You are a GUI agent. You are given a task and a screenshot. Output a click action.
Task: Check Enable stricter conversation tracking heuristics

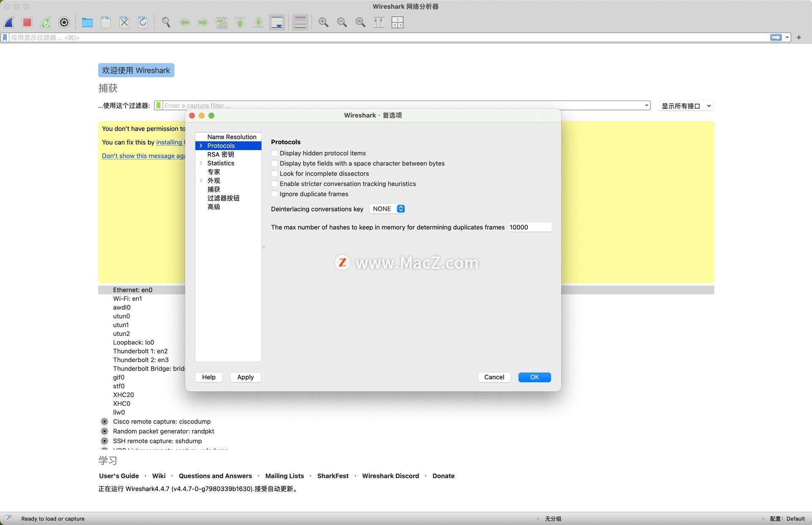pos(274,183)
